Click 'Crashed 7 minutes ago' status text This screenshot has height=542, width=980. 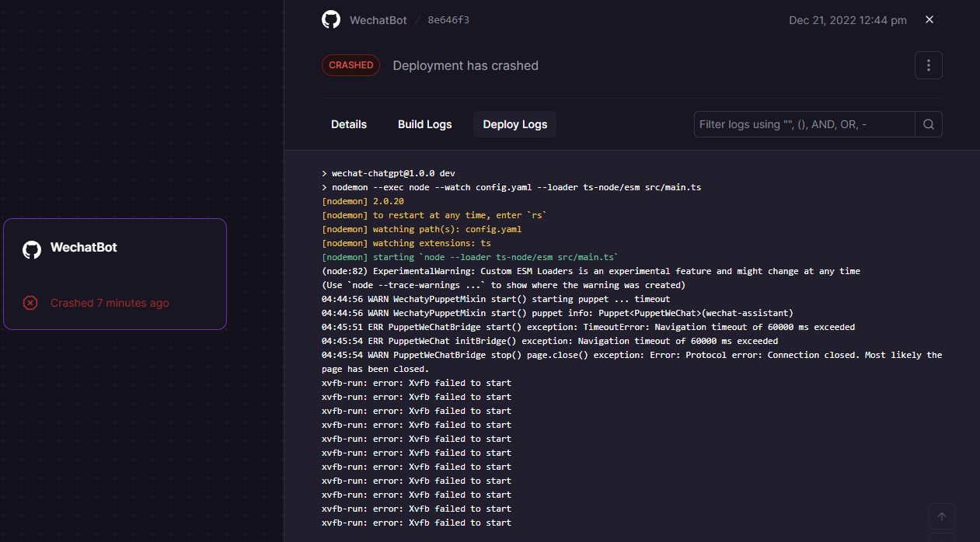tap(110, 303)
